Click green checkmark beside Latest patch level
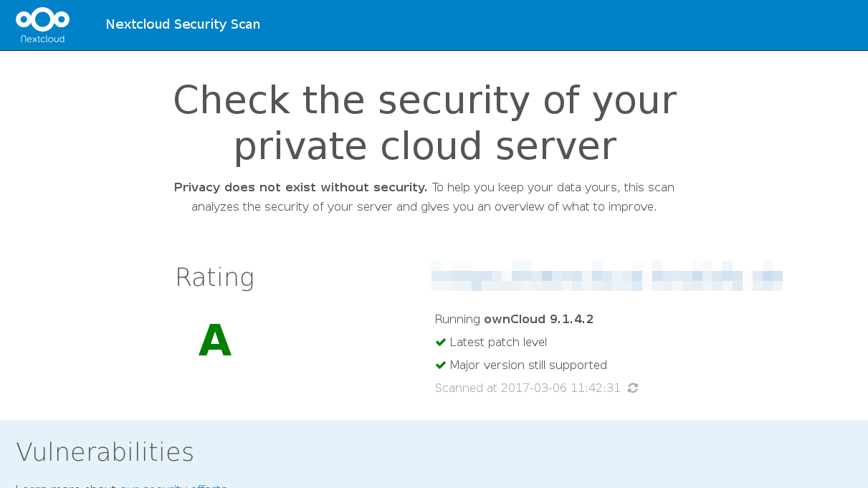The height and width of the screenshot is (488, 868). (441, 342)
